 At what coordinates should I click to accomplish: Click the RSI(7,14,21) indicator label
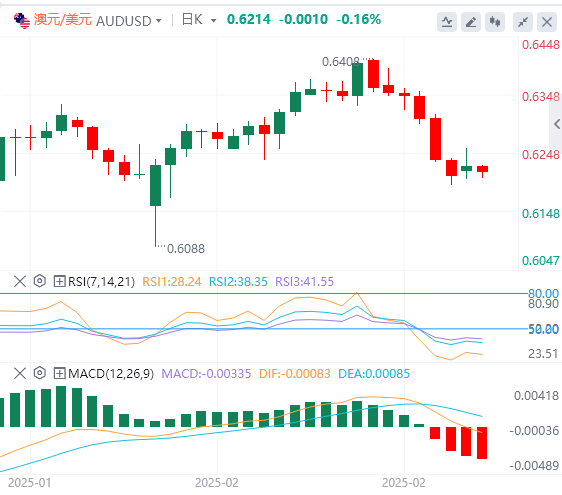101,282
